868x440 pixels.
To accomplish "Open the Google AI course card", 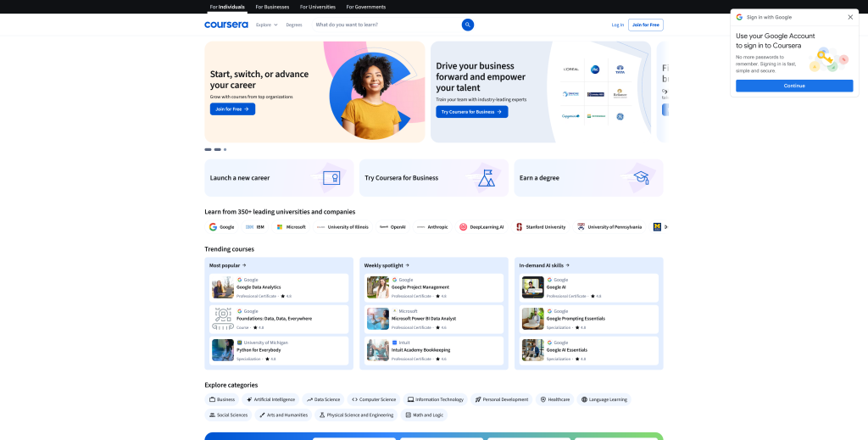I will tap(589, 287).
